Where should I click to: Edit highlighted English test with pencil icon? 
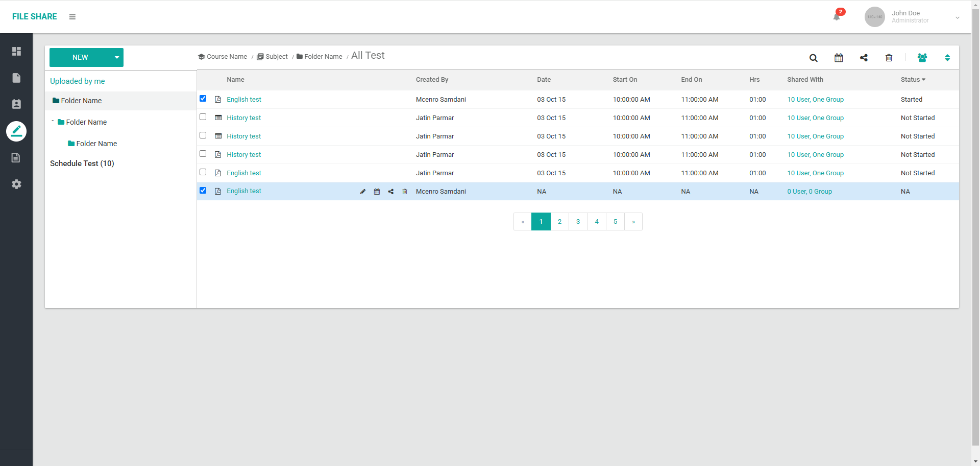[x=363, y=192]
